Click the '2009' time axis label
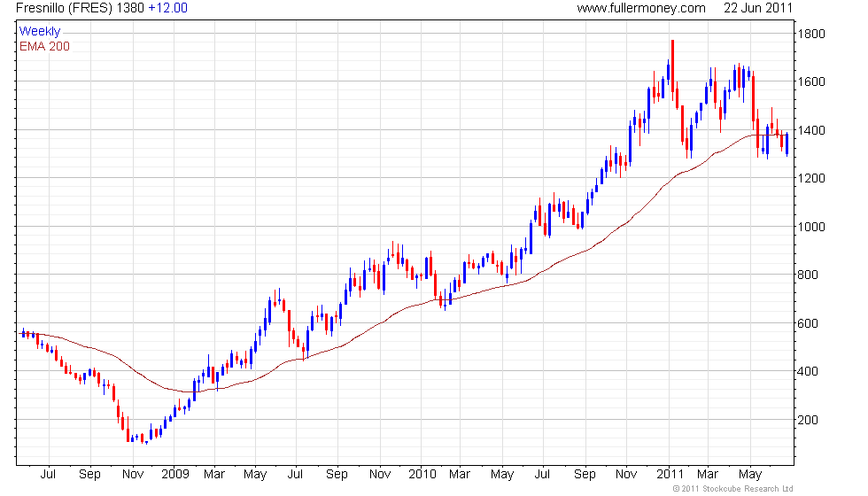Viewport: 868px width, 496px height. [175, 475]
